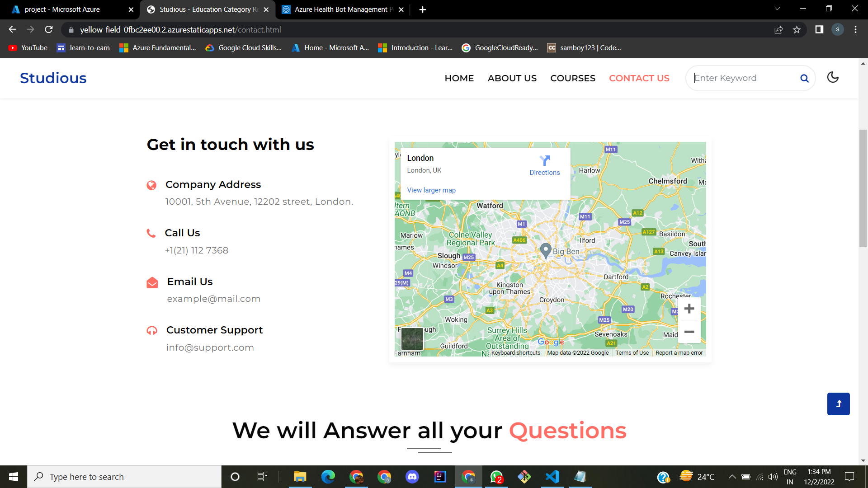Click the scroll-to-top arrow button
Image resolution: width=868 pixels, height=488 pixels.
pyautogui.click(x=839, y=404)
